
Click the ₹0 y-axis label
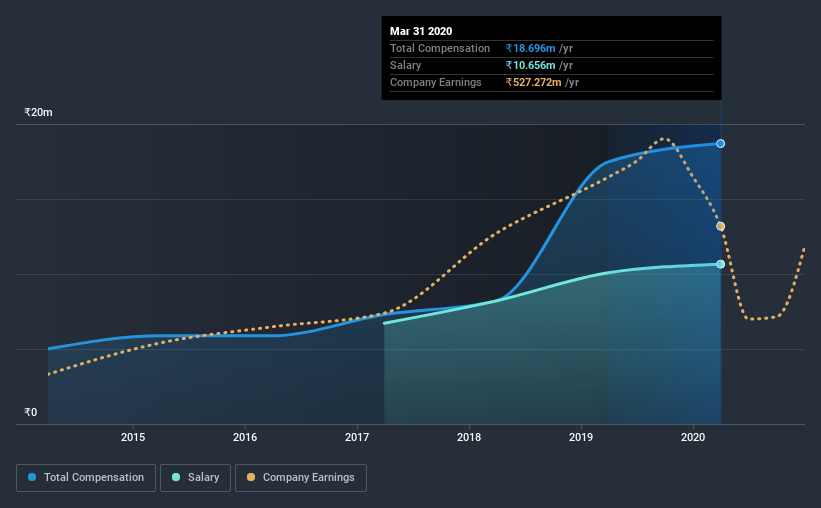[x=31, y=413]
